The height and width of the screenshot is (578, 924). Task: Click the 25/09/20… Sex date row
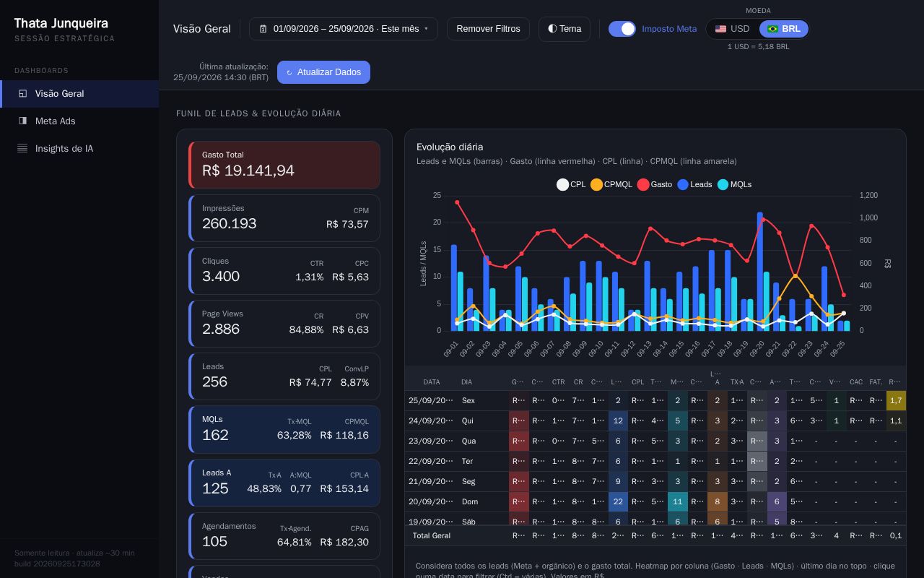pos(655,400)
